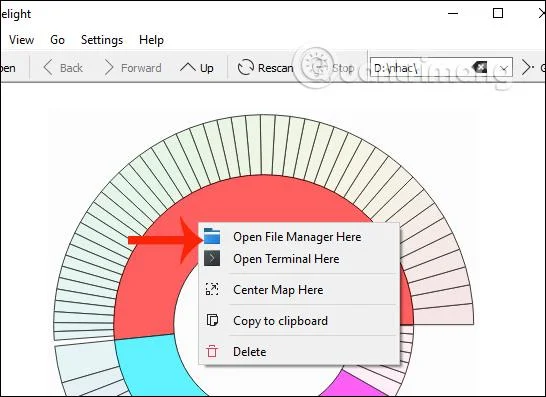Screen dimensions: 546x397
Task: Select Open Terminal Here
Action: (x=299, y=259)
